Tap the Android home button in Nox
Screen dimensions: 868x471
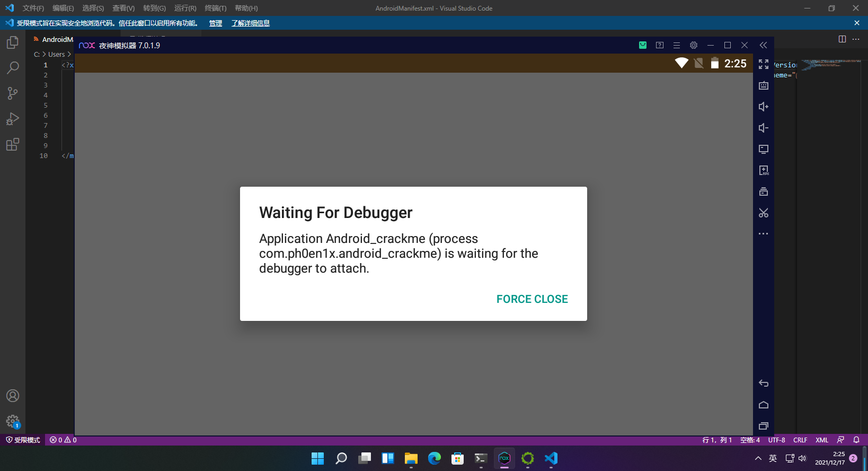(x=764, y=405)
